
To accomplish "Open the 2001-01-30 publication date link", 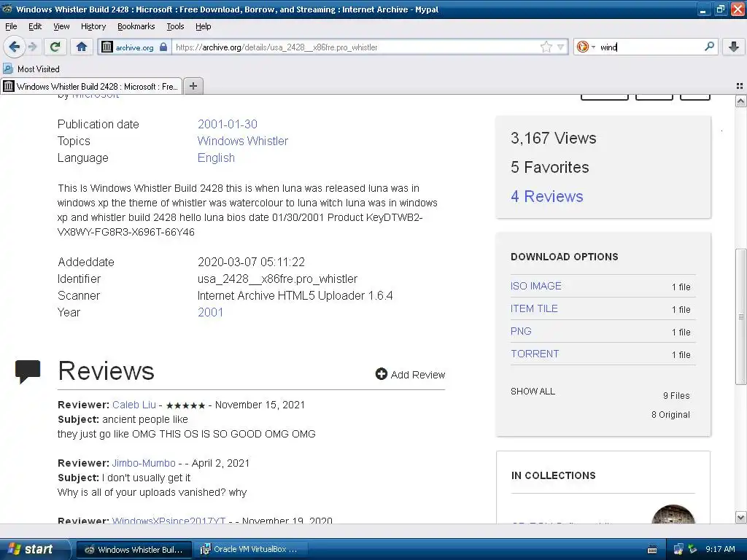I will pos(228,124).
